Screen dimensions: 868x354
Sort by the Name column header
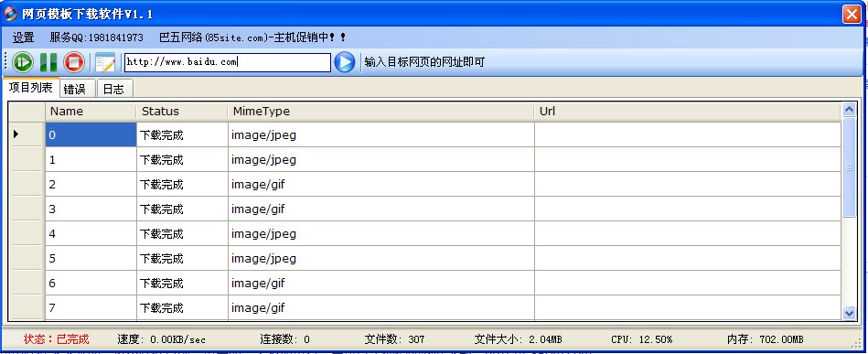click(x=91, y=112)
